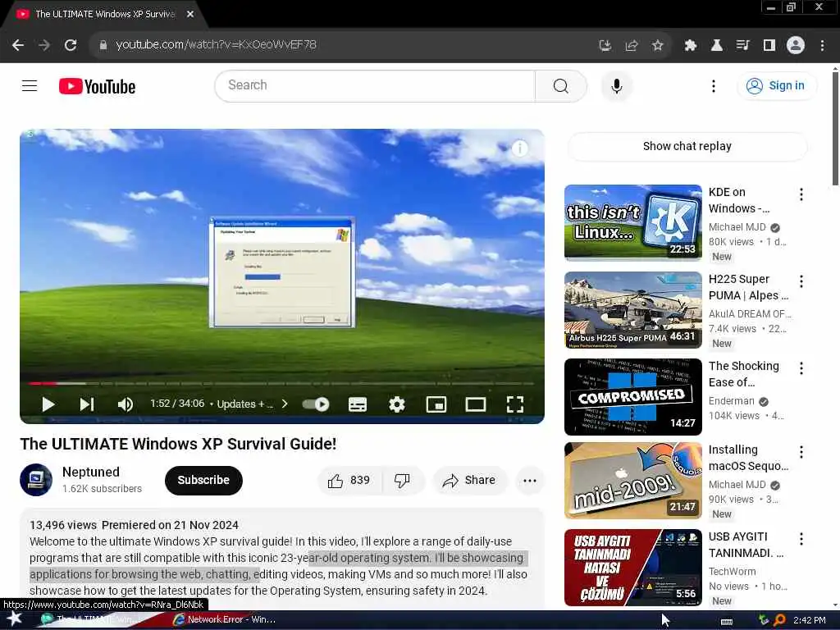
Task: Bookmark this page with the star icon
Action: click(657, 46)
